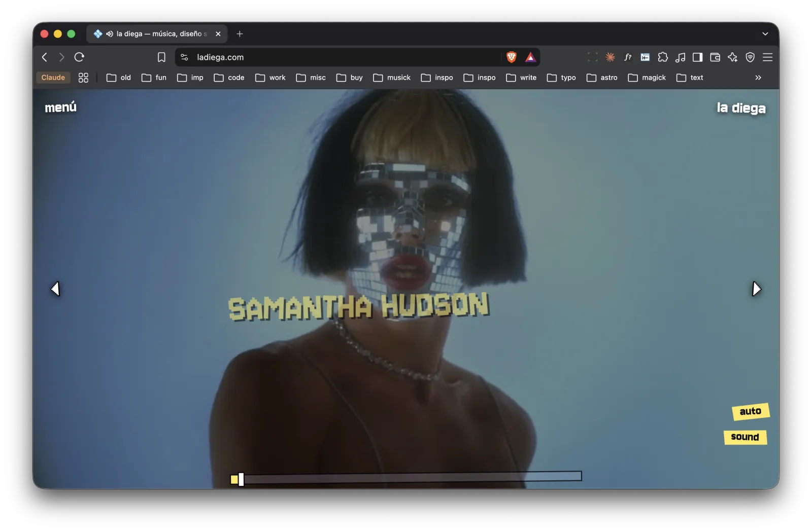
Task: Show the previous slide with the left arrow
Action: 55,289
